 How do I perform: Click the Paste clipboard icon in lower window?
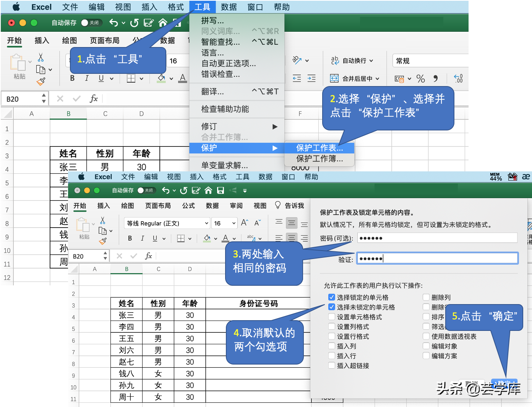click(x=83, y=225)
